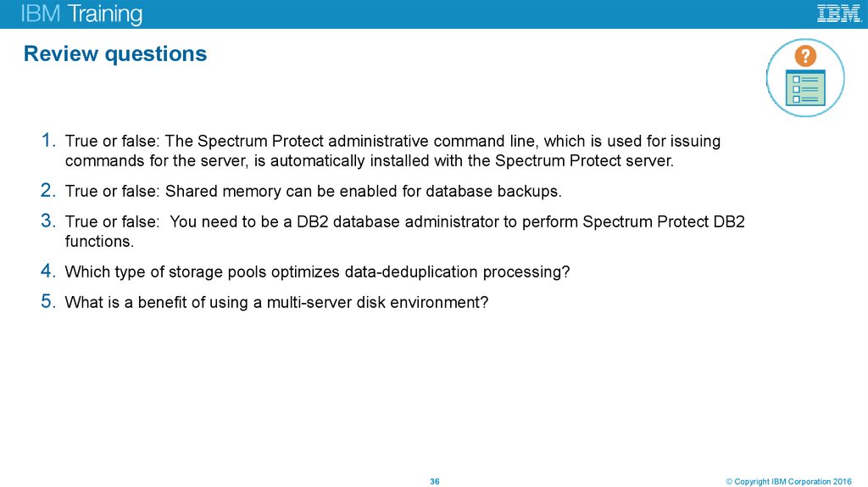Check the bottom checkbox in checklist icon
Image resolution: width=868 pixels, height=487 pixels.
click(x=795, y=98)
